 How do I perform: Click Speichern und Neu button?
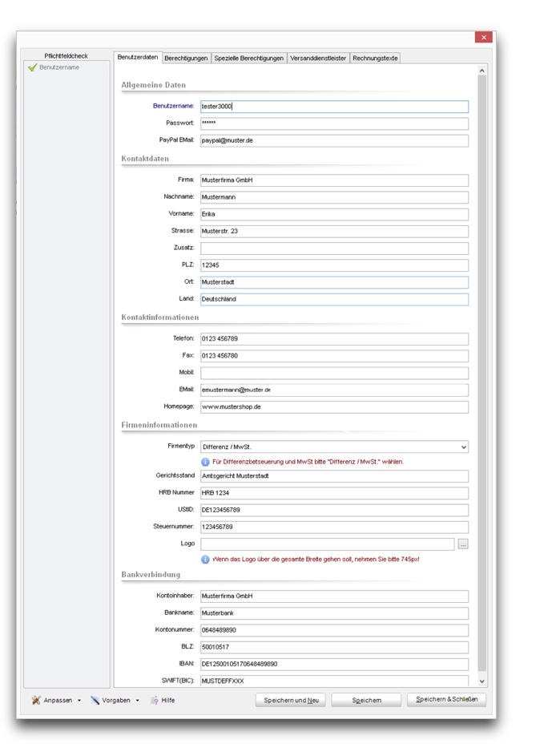pyautogui.click(x=291, y=700)
